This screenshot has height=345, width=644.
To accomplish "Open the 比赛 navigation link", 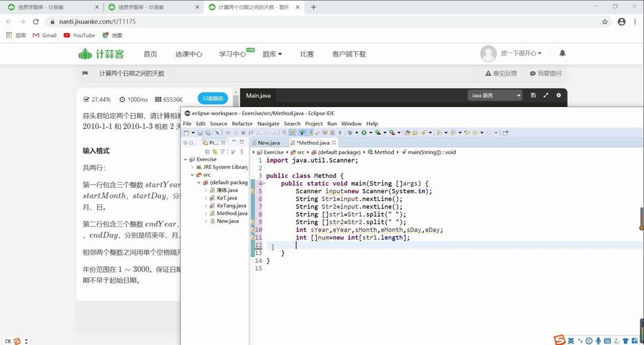I will point(306,54).
